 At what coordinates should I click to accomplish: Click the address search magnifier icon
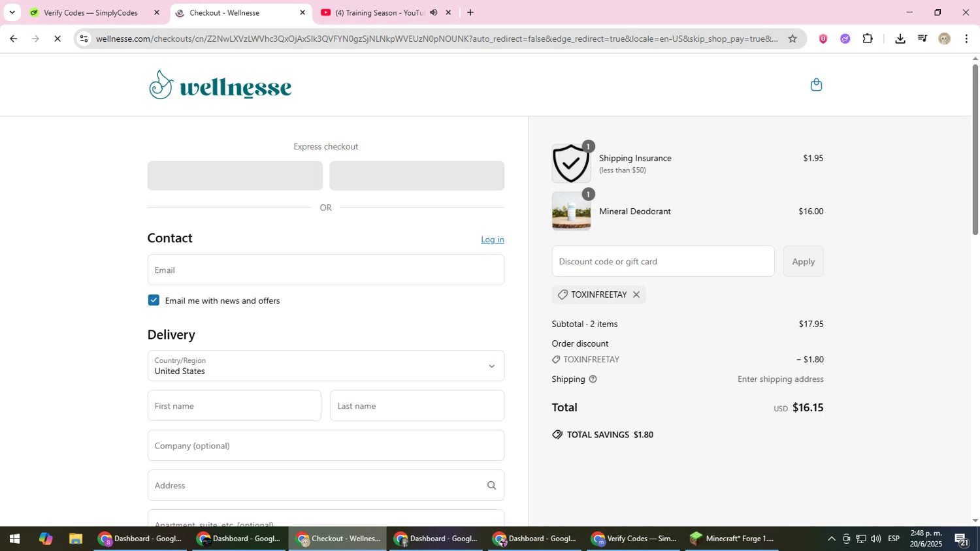(491, 485)
